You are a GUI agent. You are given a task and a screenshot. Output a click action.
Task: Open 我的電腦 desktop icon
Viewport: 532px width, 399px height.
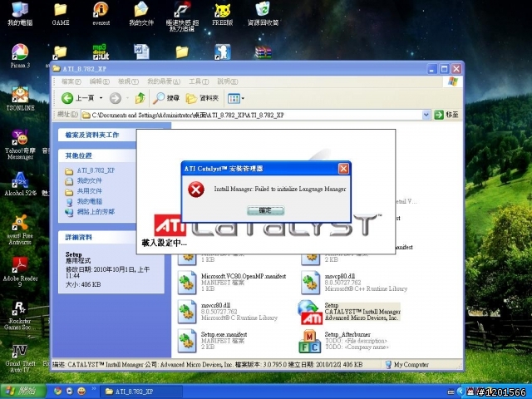[x=20, y=14]
